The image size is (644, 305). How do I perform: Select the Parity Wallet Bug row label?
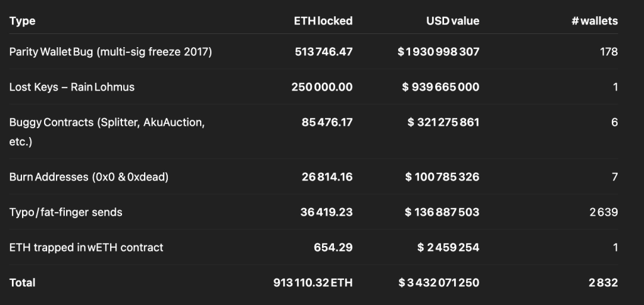(111, 52)
